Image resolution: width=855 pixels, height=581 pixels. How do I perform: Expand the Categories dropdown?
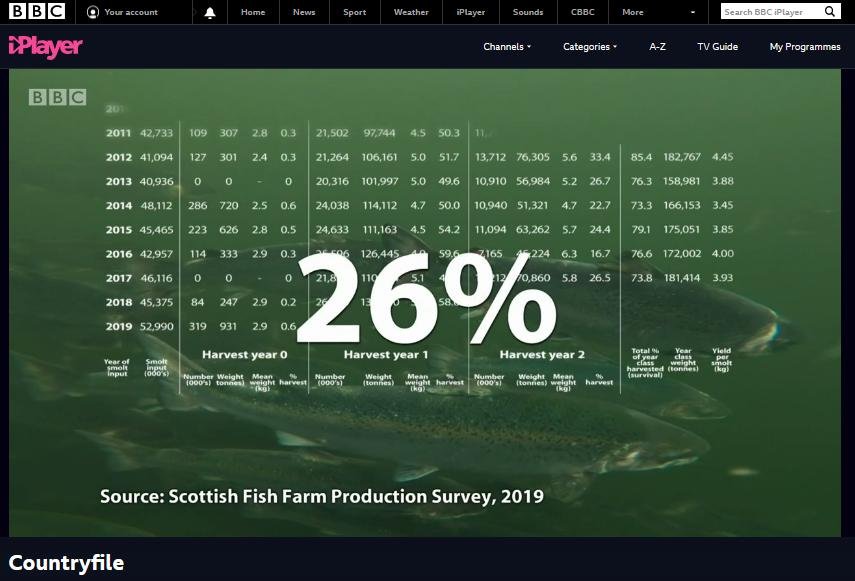589,46
